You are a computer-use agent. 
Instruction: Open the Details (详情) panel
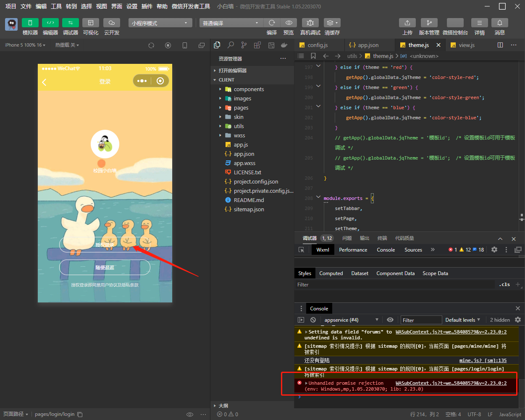click(x=480, y=23)
